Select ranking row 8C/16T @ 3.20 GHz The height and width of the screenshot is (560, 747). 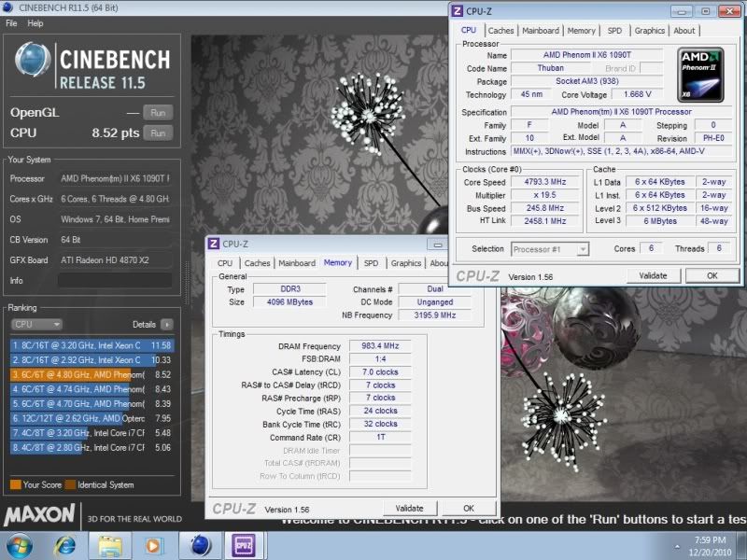point(91,345)
